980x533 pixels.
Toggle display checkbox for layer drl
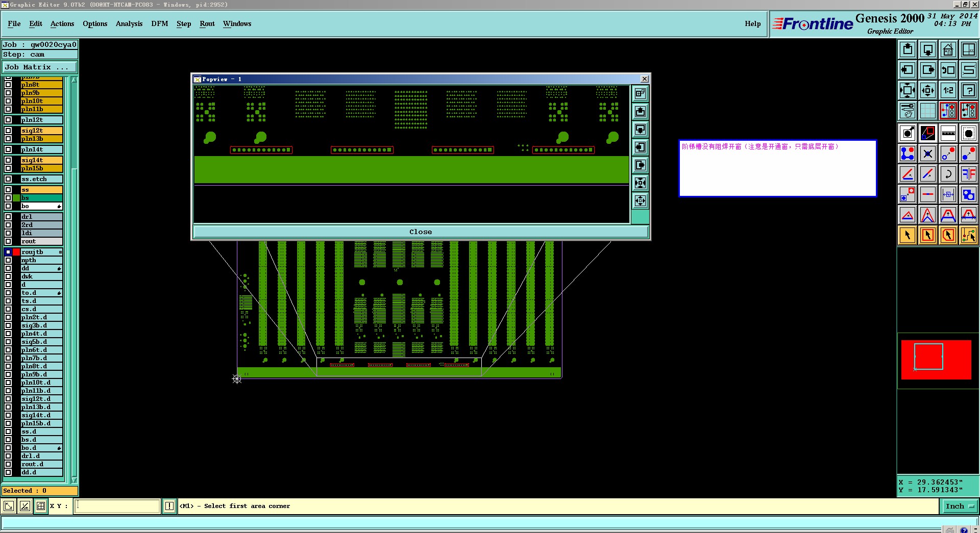click(8, 217)
